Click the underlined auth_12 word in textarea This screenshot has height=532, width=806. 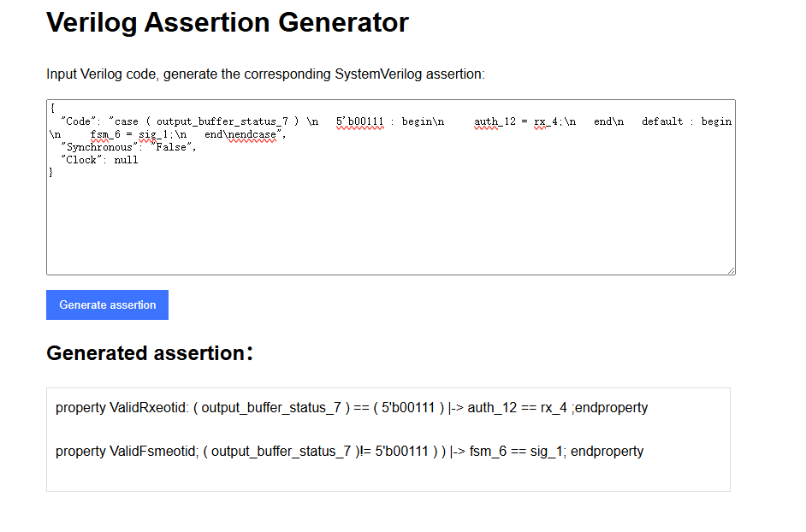(494, 121)
